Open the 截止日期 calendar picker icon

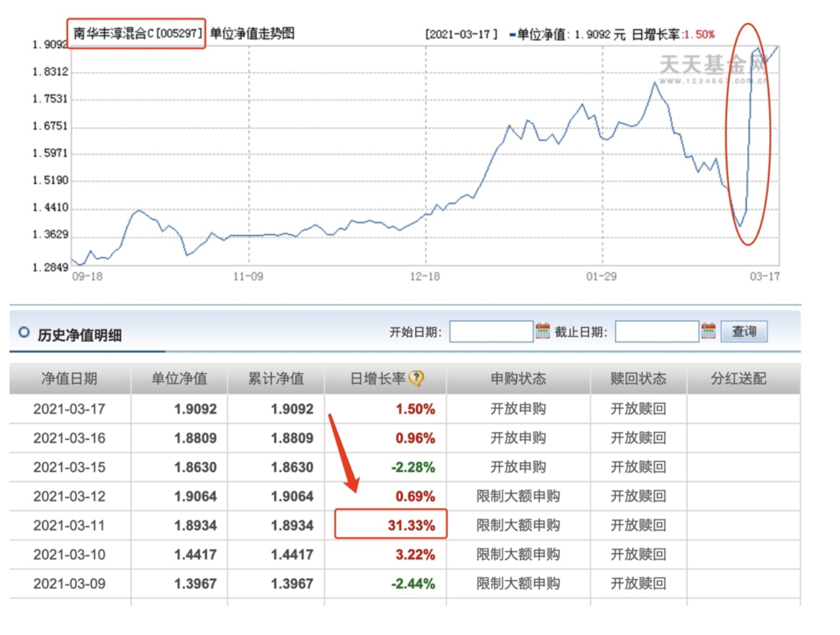(x=708, y=331)
